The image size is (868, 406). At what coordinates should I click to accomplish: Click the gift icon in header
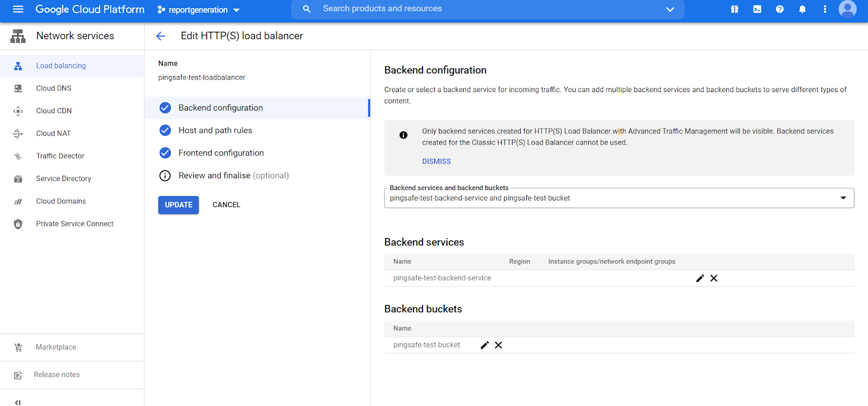tap(735, 9)
